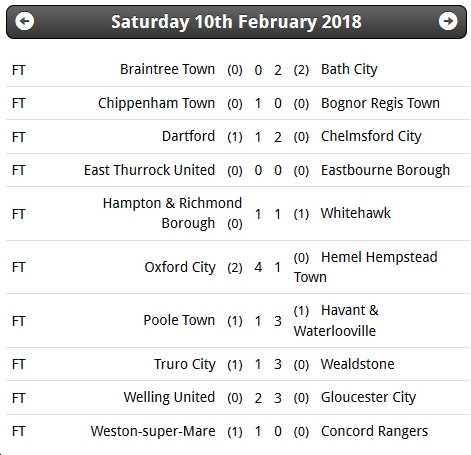Open Chelmsford City team page

371,136
